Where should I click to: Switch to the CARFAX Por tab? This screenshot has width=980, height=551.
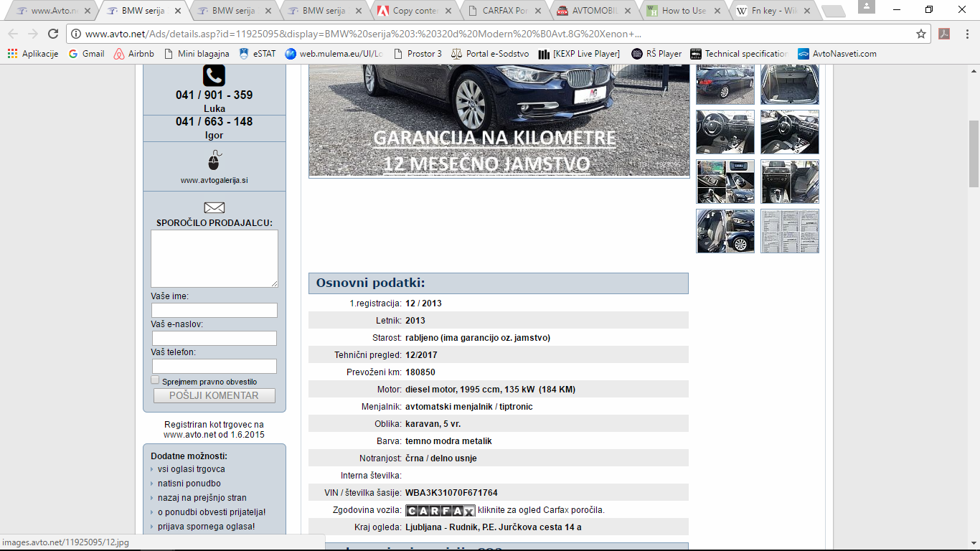(x=505, y=11)
